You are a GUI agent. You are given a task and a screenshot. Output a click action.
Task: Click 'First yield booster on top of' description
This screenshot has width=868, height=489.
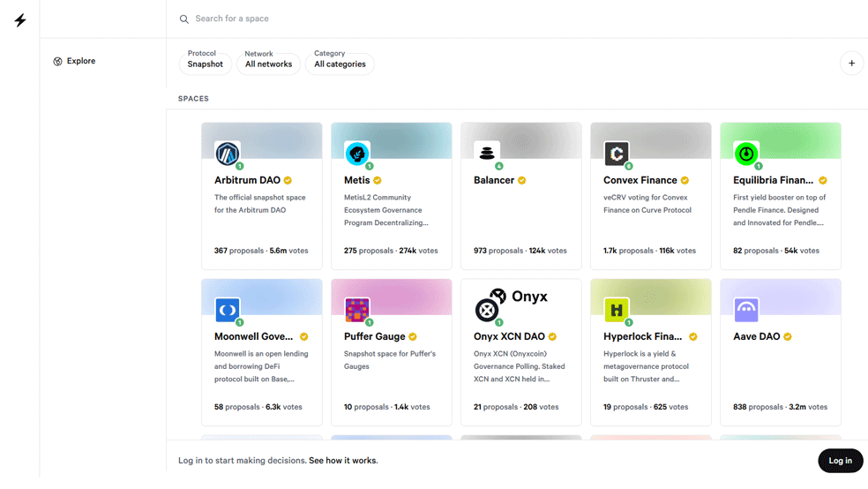click(780, 210)
